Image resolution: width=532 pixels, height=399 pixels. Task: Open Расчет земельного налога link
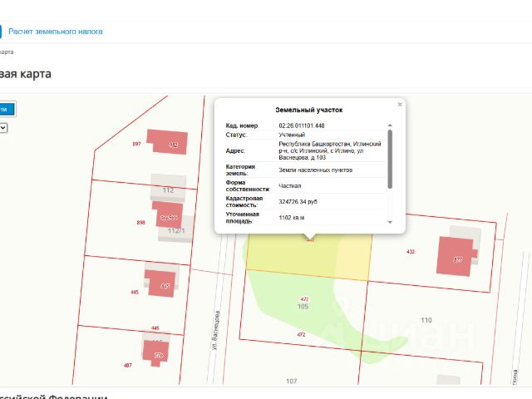pyautogui.click(x=56, y=32)
